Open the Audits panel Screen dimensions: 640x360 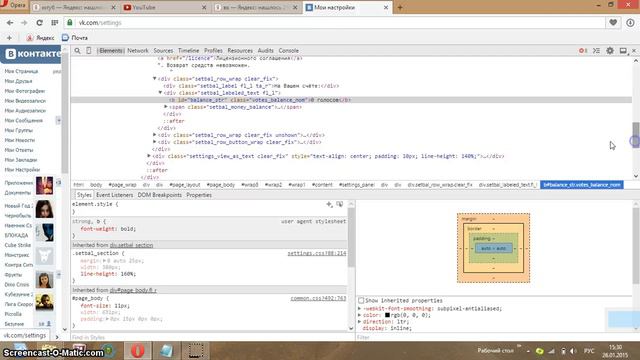265,51
